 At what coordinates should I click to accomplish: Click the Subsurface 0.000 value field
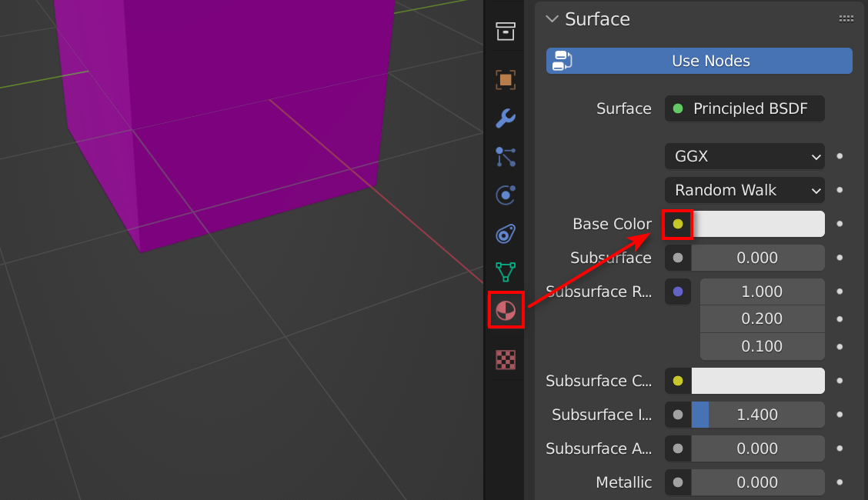[x=758, y=258]
